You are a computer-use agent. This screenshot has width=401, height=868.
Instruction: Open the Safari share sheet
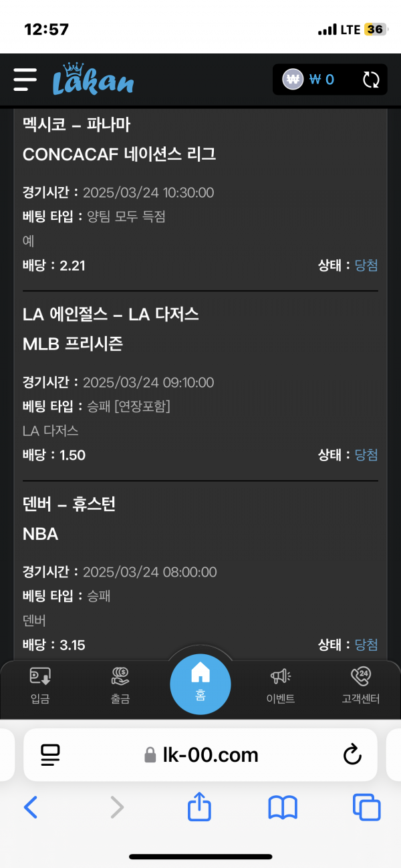(x=198, y=808)
